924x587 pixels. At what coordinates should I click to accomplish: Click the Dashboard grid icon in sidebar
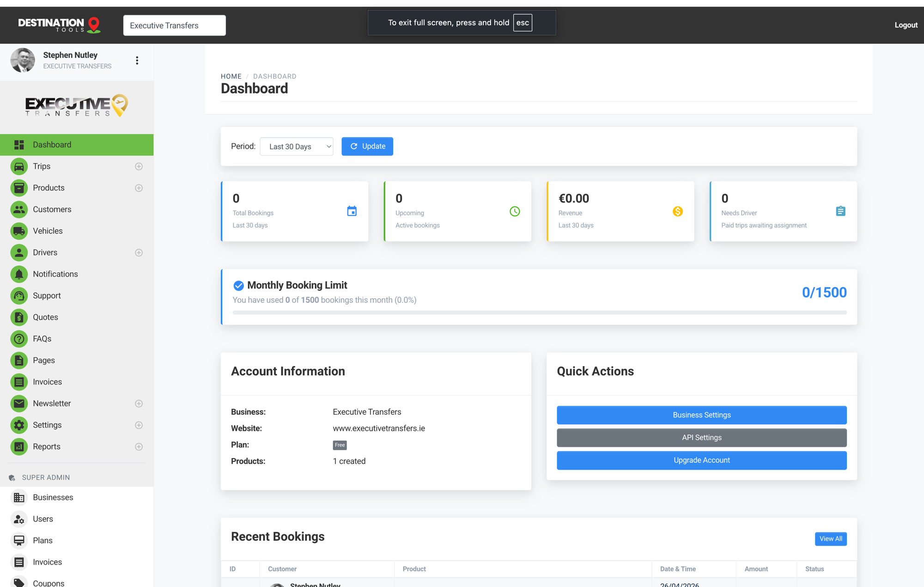click(19, 145)
